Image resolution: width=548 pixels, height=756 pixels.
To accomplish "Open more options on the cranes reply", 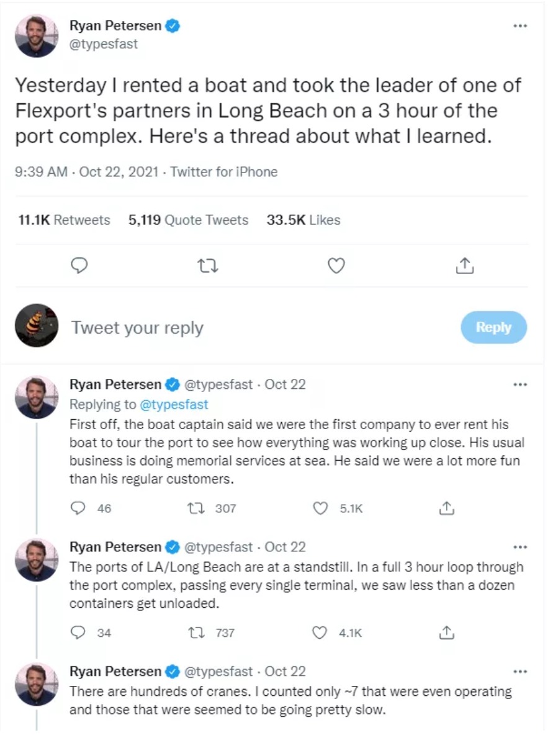I will click(520, 672).
